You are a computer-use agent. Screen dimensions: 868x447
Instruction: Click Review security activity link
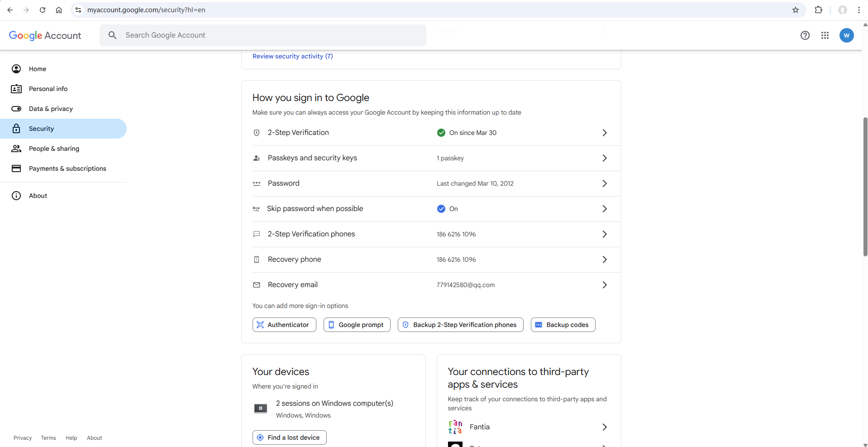pos(292,56)
